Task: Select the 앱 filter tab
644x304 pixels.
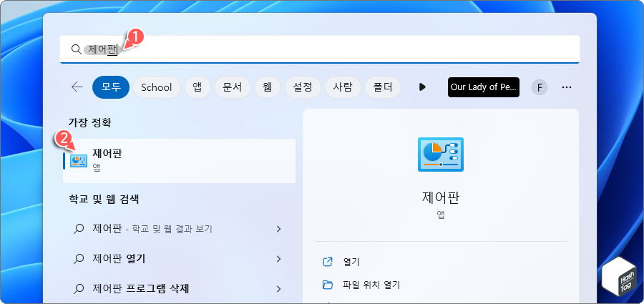Action: tap(197, 87)
